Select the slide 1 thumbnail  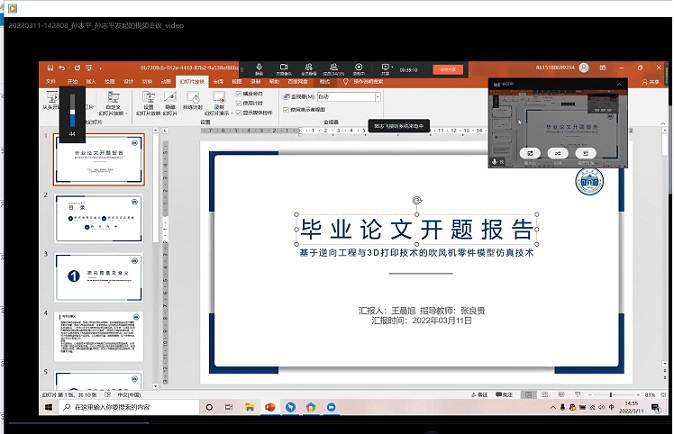(x=99, y=159)
